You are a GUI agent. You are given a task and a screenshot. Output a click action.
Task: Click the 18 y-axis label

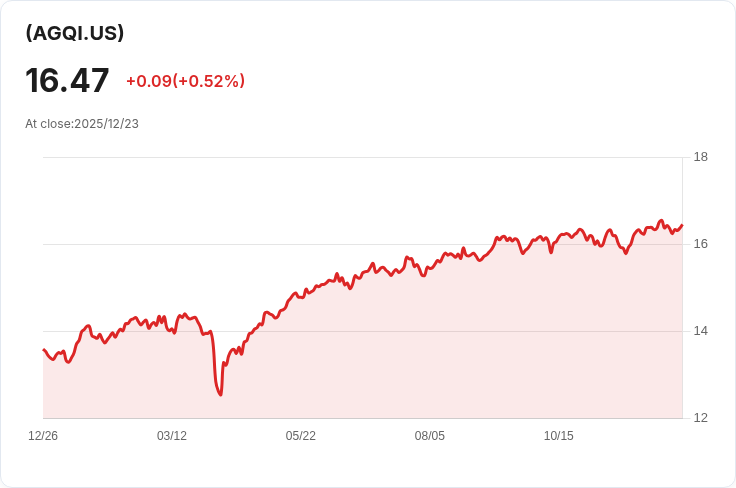[x=700, y=157]
